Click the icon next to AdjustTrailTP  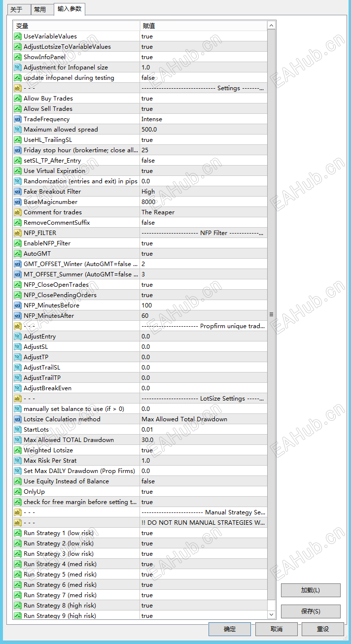(x=18, y=378)
